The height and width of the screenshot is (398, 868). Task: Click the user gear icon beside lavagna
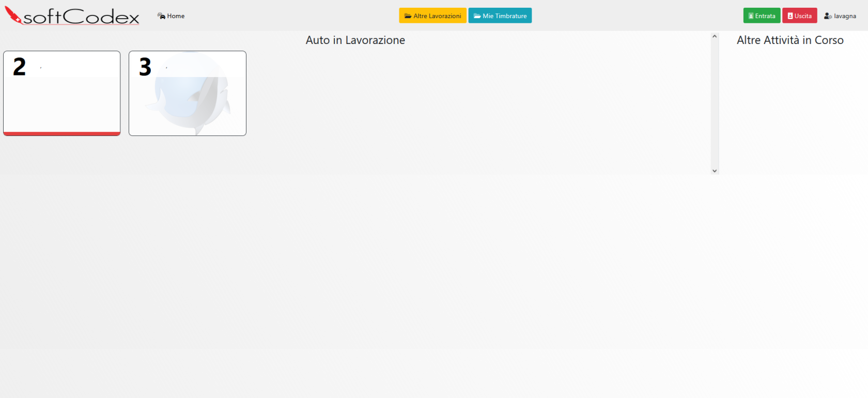828,16
